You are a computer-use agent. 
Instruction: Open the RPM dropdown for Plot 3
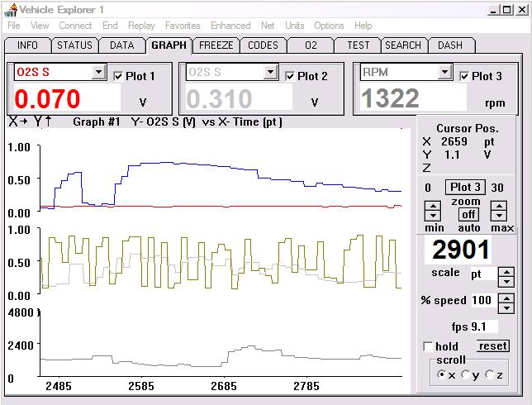pyautogui.click(x=445, y=73)
